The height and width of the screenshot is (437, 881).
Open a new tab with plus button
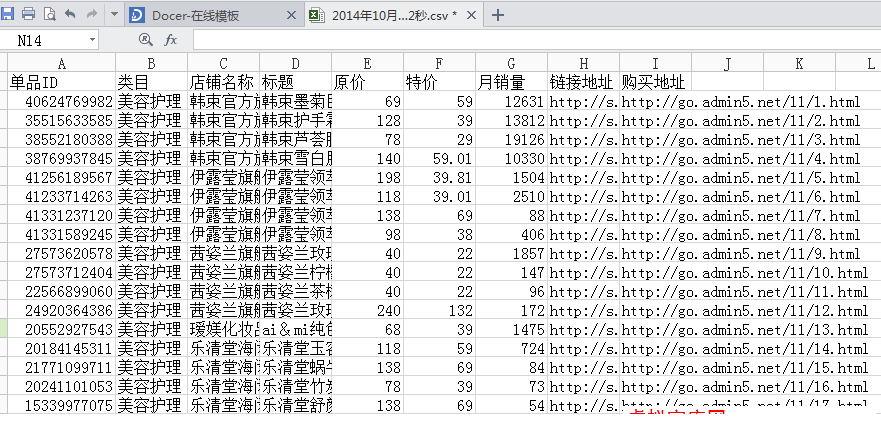coord(498,15)
